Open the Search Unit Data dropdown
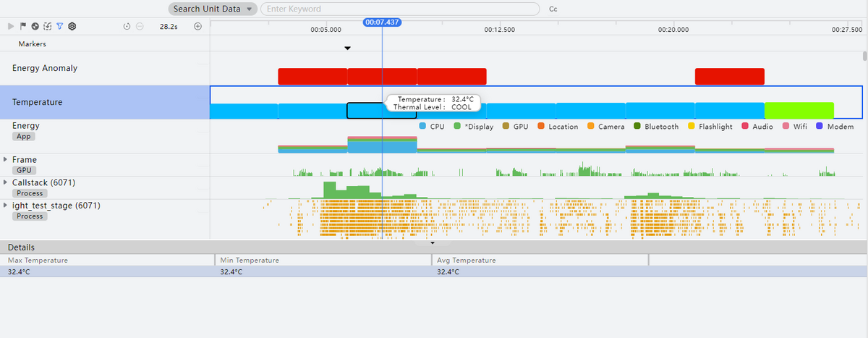 (213, 9)
